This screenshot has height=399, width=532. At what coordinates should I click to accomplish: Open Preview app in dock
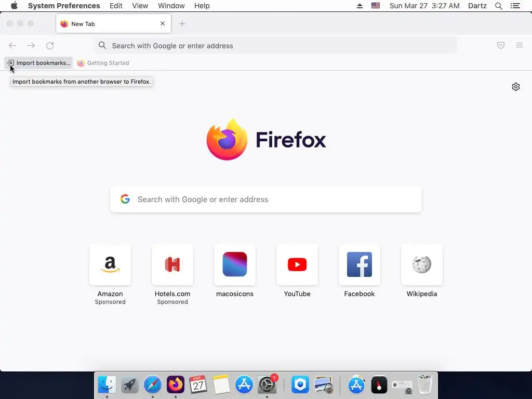[x=323, y=384]
